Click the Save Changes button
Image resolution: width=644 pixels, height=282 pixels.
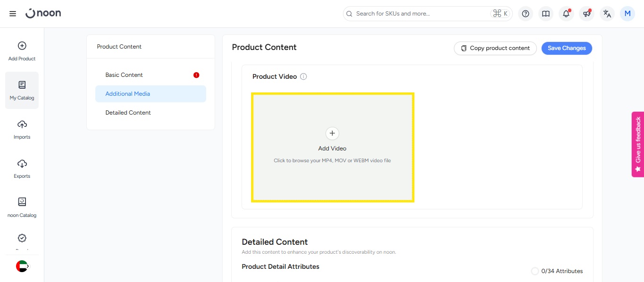[566, 48]
